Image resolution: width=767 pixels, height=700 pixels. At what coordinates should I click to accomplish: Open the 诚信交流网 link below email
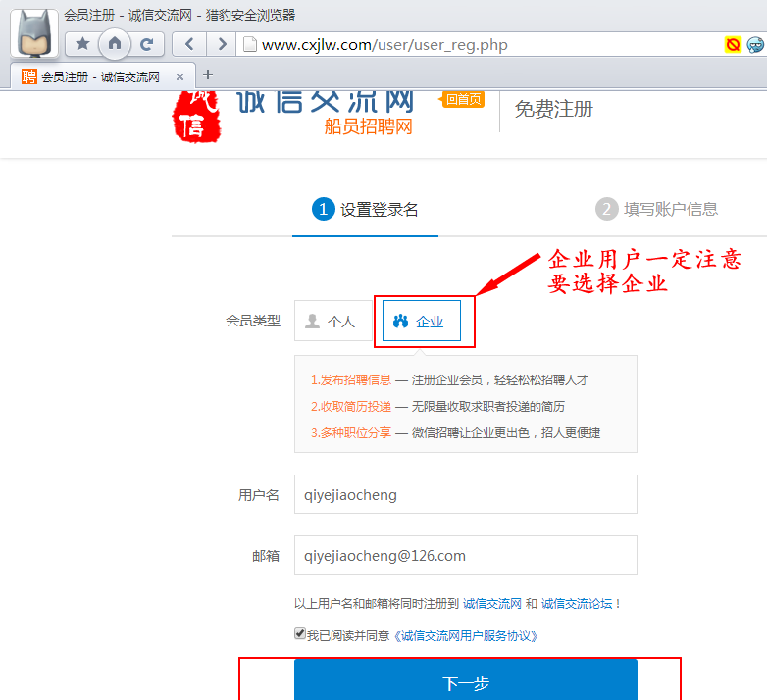(x=492, y=604)
